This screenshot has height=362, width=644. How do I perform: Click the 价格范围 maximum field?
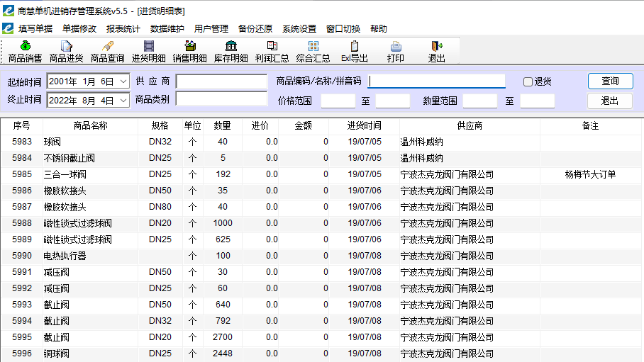[x=393, y=101]
